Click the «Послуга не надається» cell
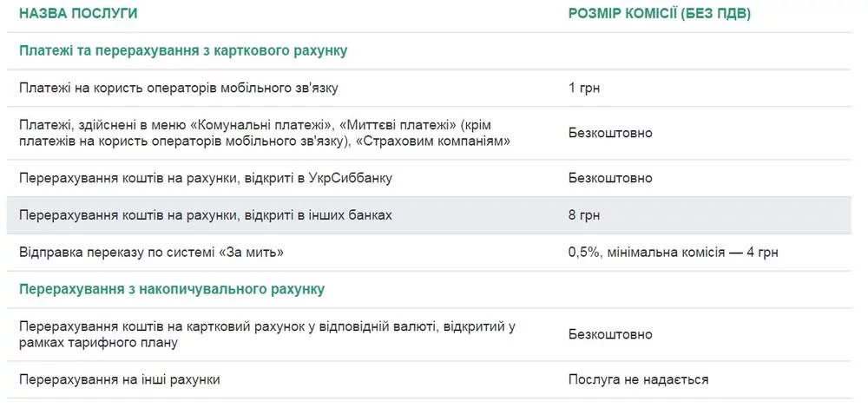 point(638,379)
